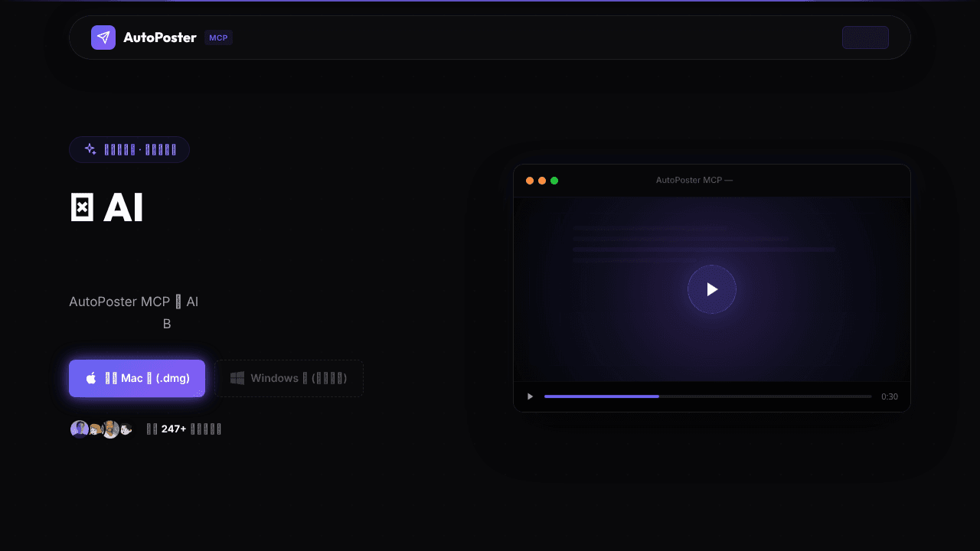
Task: Play the demo video with the large play button
Action: [712, 289]
